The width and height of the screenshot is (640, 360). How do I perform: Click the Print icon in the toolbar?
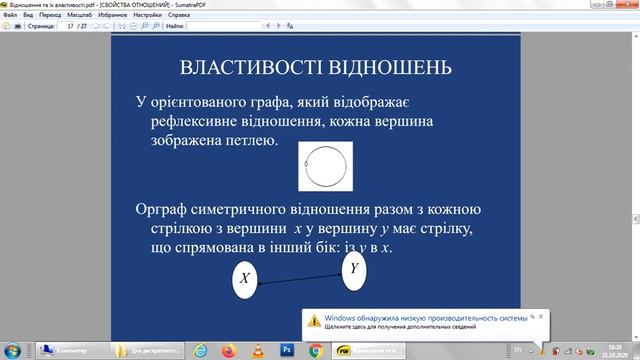(x=18, y=26)
